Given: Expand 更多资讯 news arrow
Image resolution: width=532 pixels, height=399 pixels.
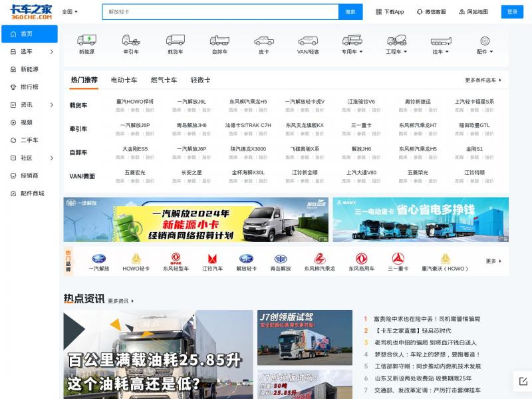Looking at the screenshot, I should 121,301.
